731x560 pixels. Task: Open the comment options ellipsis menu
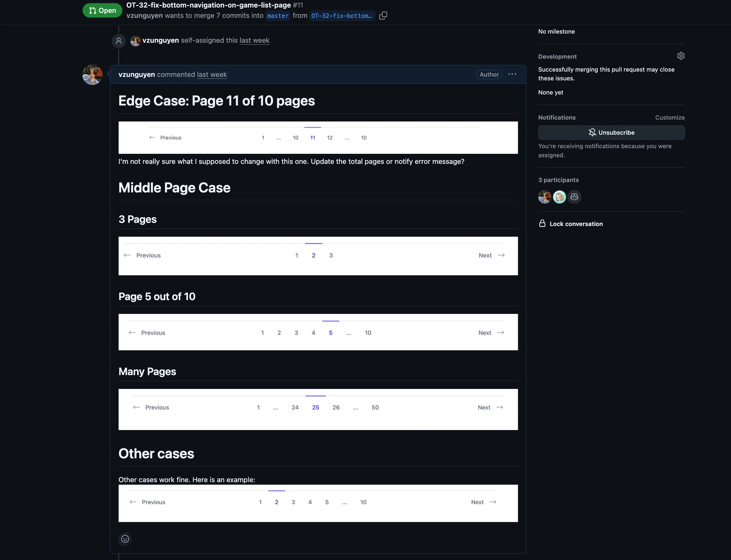click(x=512, y=74)
